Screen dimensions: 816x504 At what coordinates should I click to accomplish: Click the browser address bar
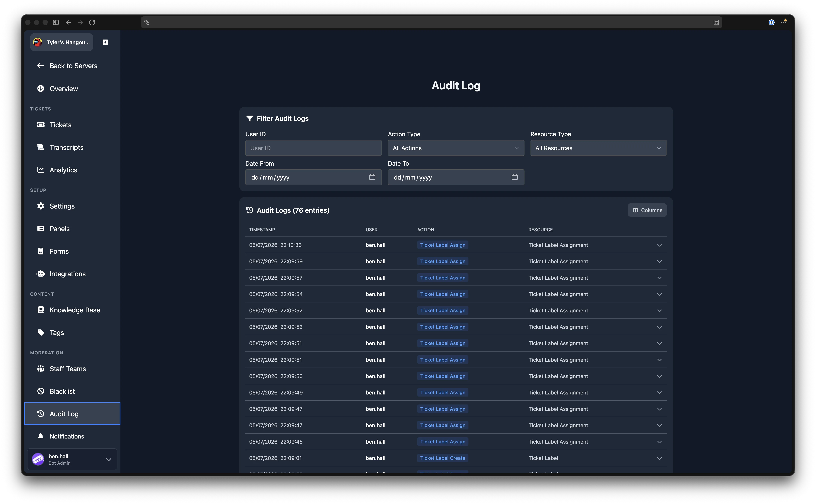tap(431, 22)
